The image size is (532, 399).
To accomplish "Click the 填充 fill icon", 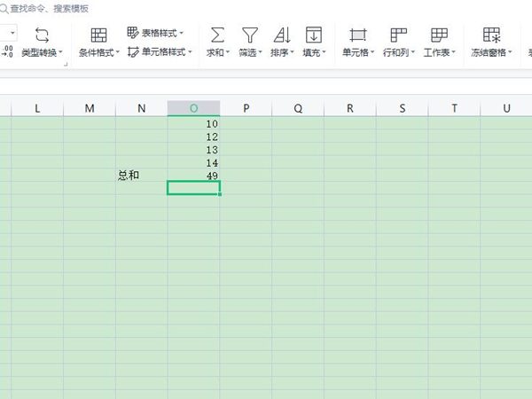I will click(313, 35).
